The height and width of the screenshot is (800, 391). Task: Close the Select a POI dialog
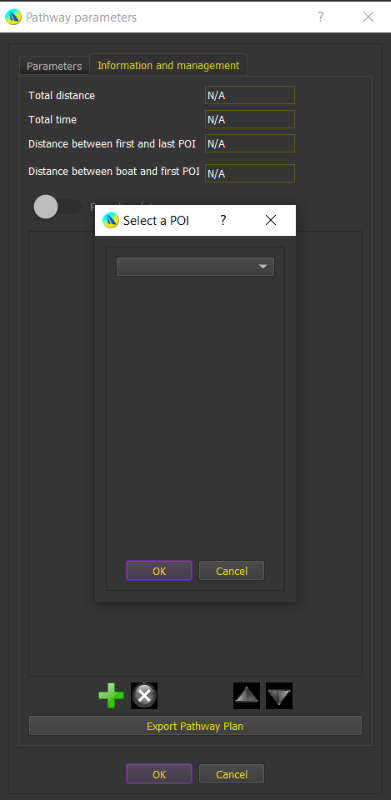pos(271,220)
